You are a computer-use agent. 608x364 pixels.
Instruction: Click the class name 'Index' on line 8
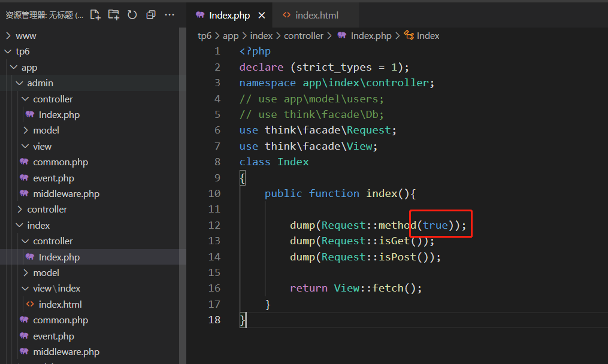[x=293, y=162]
